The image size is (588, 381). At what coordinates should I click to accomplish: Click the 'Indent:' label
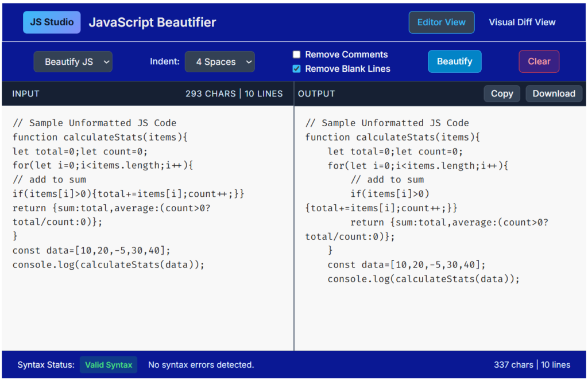pyautogui.click(x=165, y=61)
